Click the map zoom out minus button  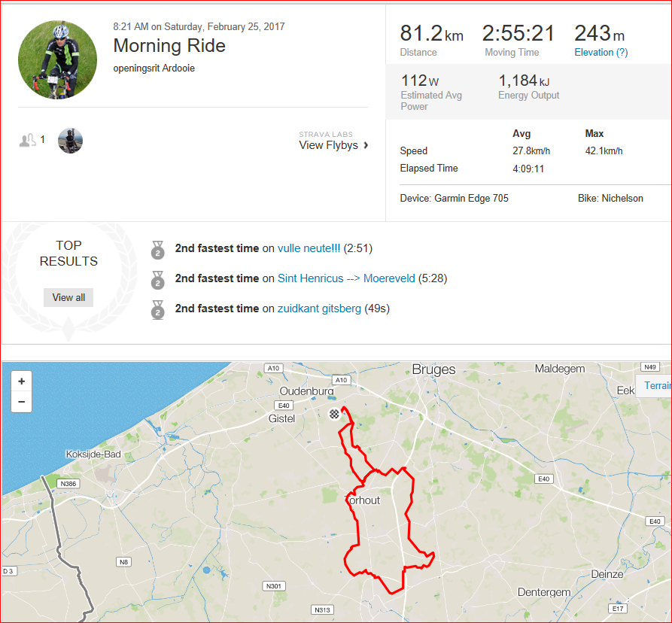pos(21,402)
